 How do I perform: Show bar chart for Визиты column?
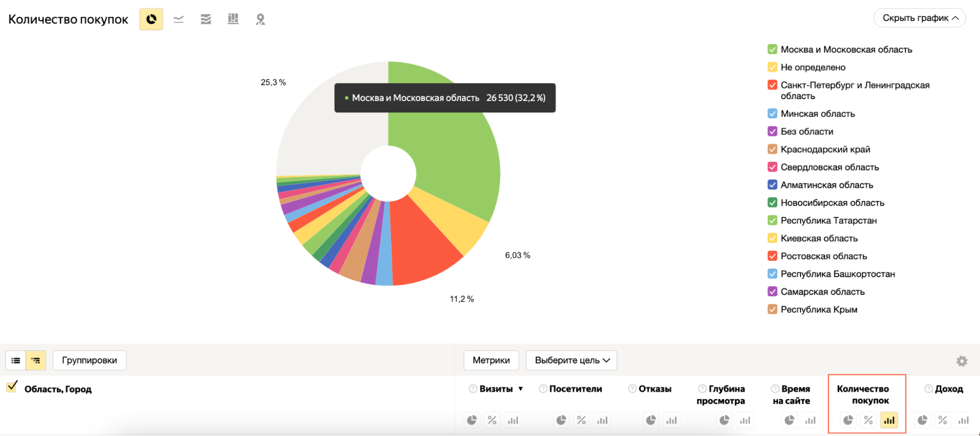(513, 420)
